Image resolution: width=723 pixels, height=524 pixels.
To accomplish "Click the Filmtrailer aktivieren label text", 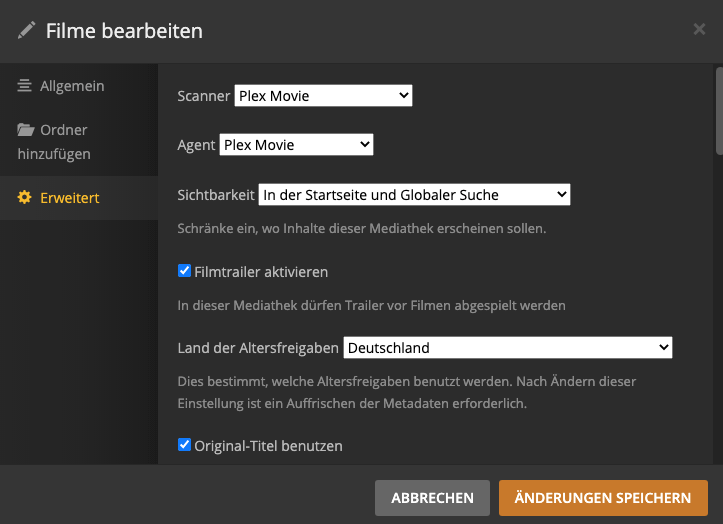I will pyautogui.click(x=261, y=272).
